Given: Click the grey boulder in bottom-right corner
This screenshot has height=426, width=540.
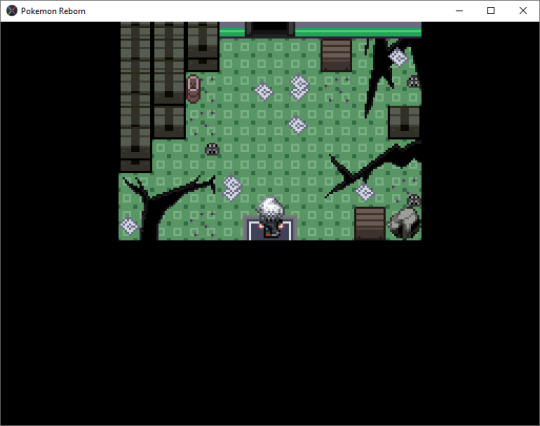Looking at the screenshot, I should (x=405, y=223).
